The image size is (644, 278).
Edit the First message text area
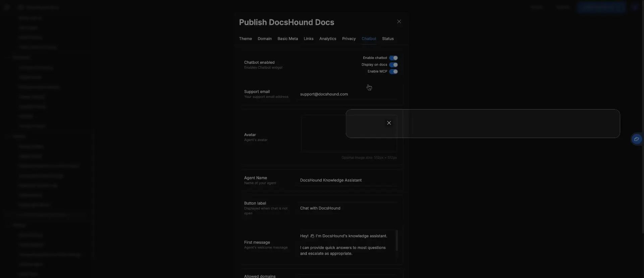(346, 245)
